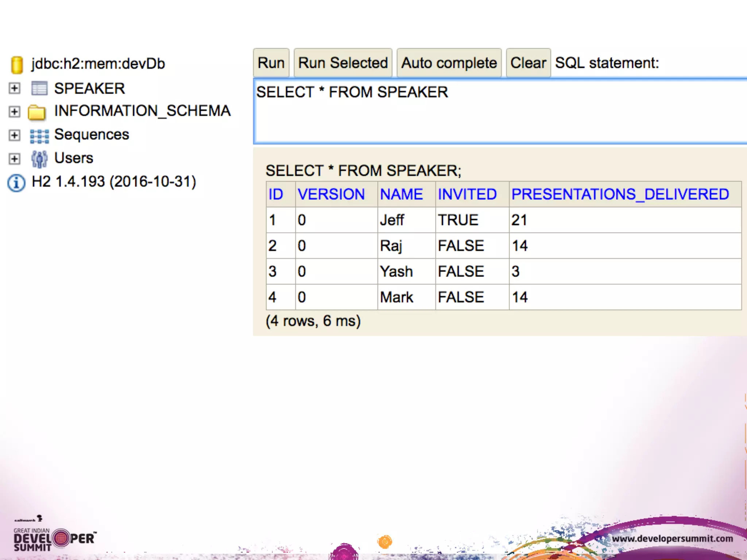Image resolution: width=747 pixels, height=560 pixels.
Task: Click the SPEAKER table icon
Action: (x=39, y=89)
